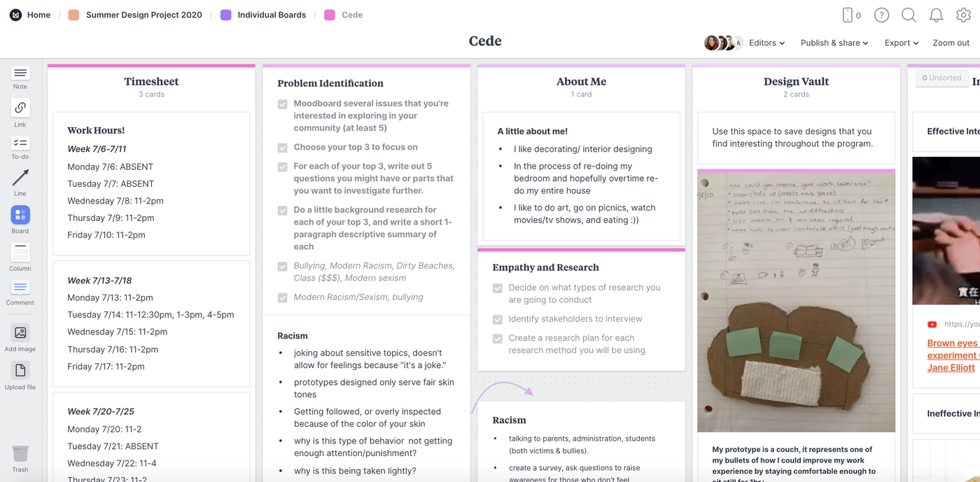Go to Summer Design Project 2020 breadcrumb
The height and width of the screenshot is (482, 980).
[x=143, y=15]
